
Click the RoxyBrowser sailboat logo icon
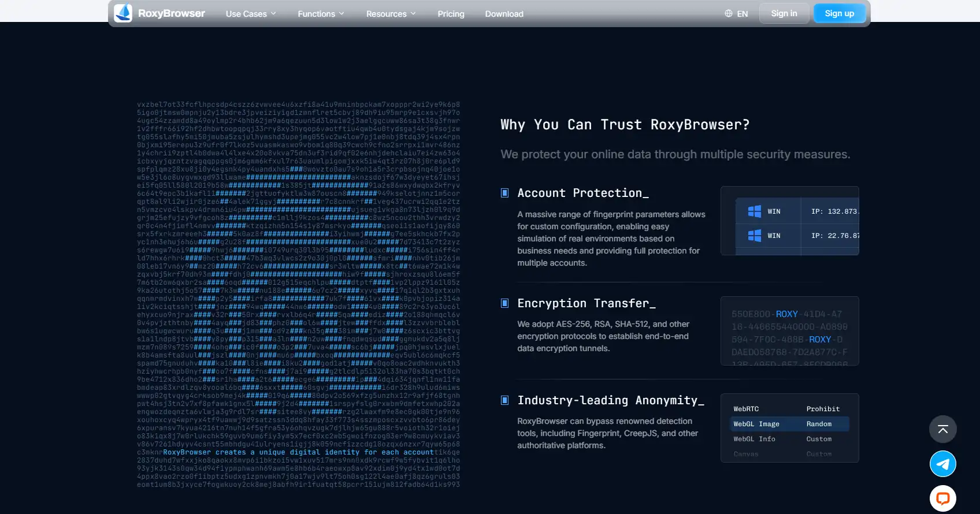pyautogui.click(x=123, y=13)
